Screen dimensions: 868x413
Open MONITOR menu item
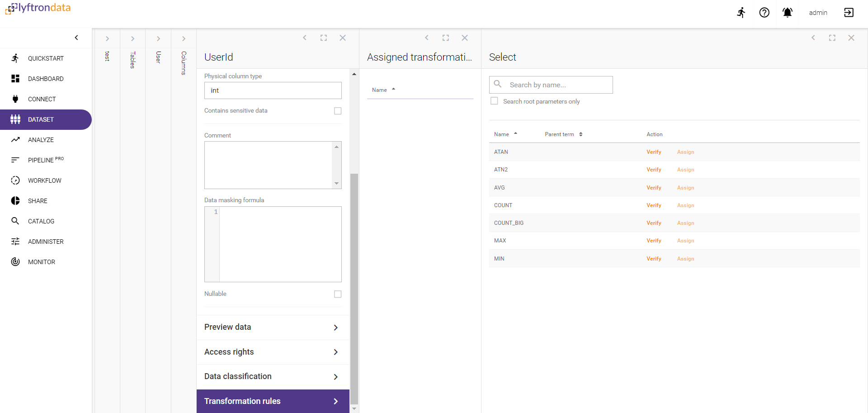[x=46, y=262]
